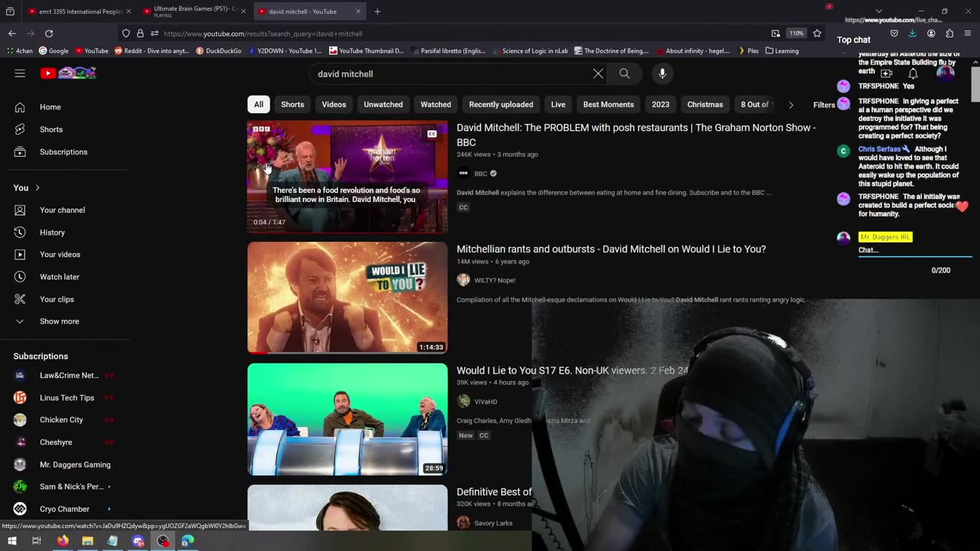Image resolution: width=980 pixels, height=551 pixels.
Task: Open the YouTube guide hamburger menu
Action: point(20,73)
